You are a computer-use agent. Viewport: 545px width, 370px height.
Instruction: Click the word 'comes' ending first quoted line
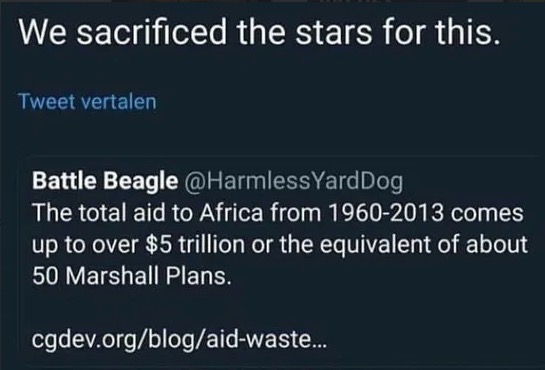(x=487, y=213)
